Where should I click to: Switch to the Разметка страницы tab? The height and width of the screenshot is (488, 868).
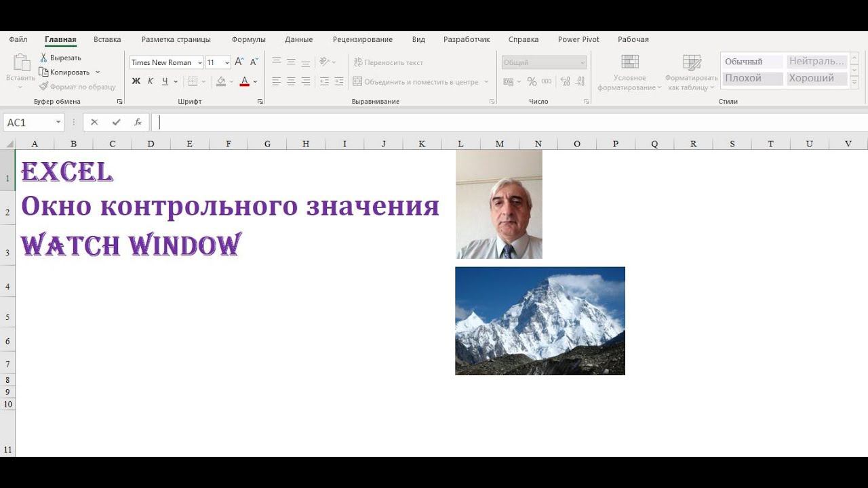click(x=176, y=39)
